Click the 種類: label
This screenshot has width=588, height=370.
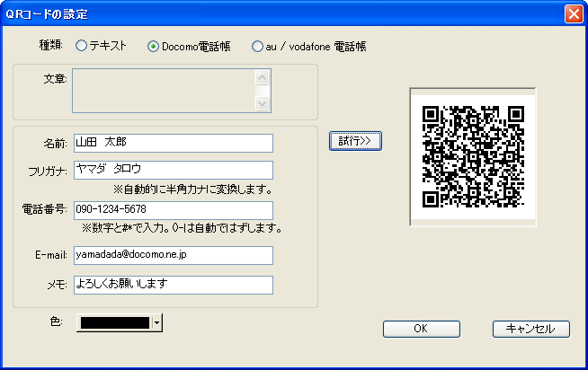click(x=51, y=46)
